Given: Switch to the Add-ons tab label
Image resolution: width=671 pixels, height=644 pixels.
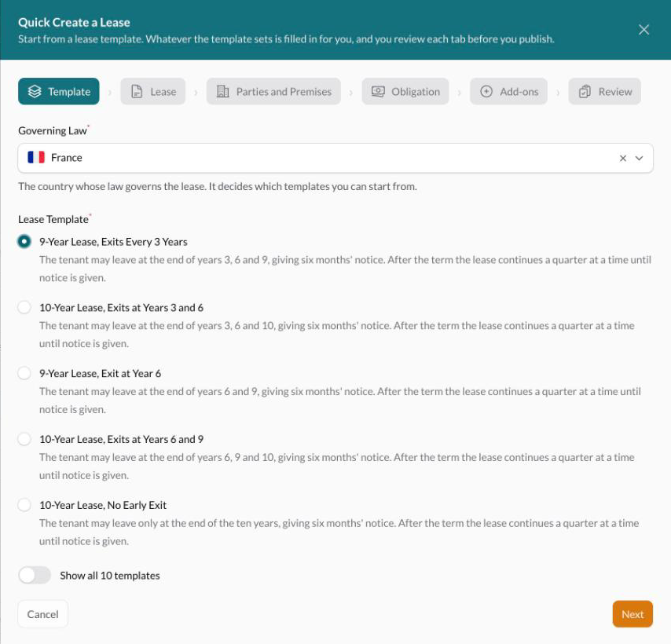Looking at the screenshot, I should [x=519, y=92].
